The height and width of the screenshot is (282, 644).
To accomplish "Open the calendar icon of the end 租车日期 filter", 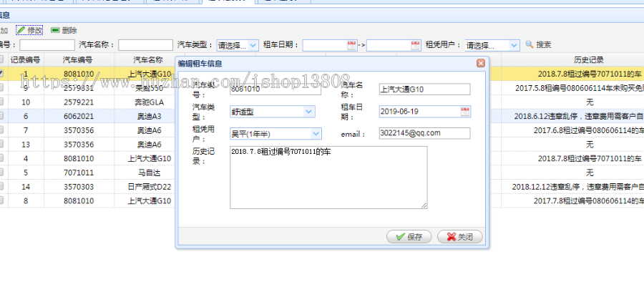I will (416, 45).
